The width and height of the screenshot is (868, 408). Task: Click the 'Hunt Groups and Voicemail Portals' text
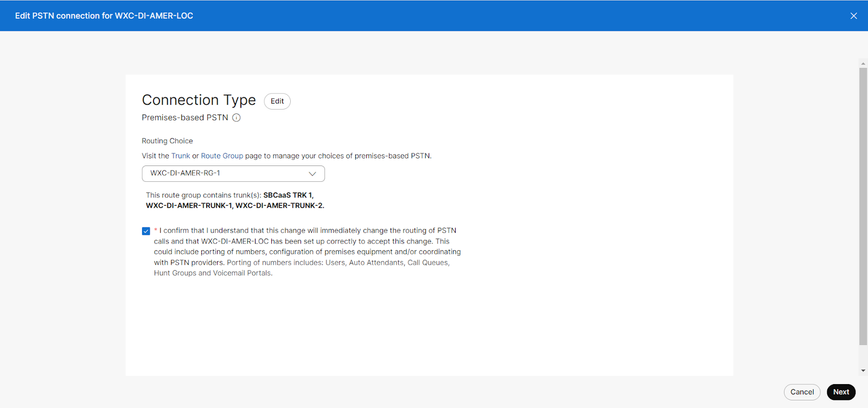(212, 273)
